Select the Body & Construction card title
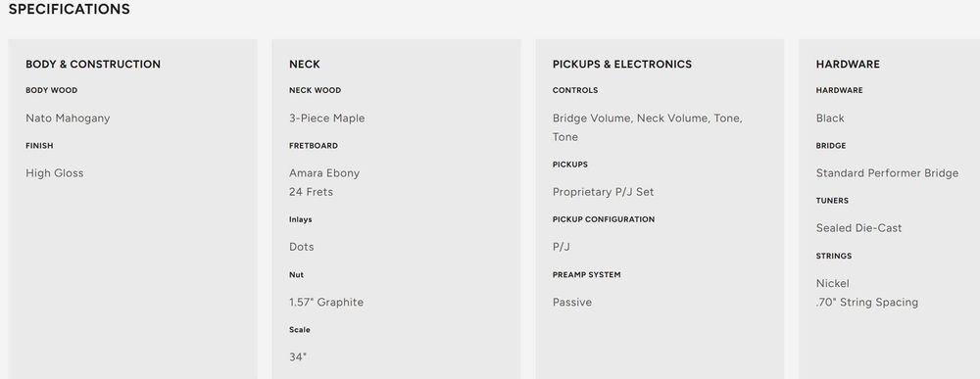The width and height of the screenshot is (980, 379). pos(93,65)
